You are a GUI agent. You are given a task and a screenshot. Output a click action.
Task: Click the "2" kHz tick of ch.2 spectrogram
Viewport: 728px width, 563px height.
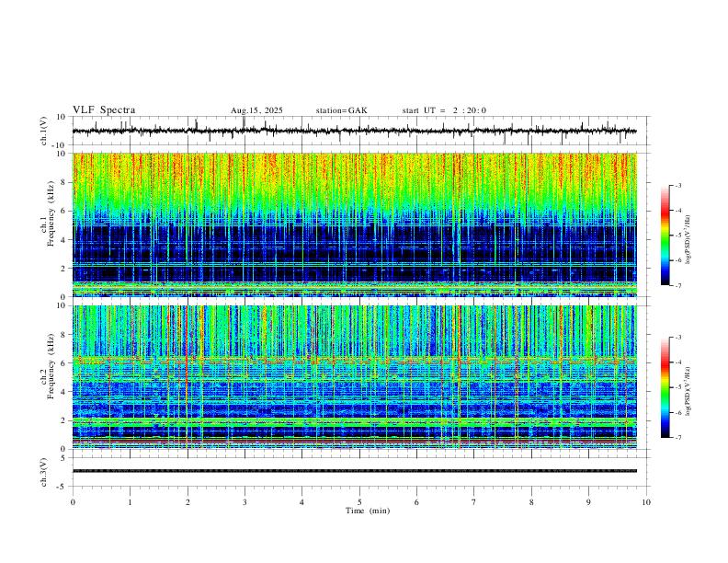click(64, 420)
